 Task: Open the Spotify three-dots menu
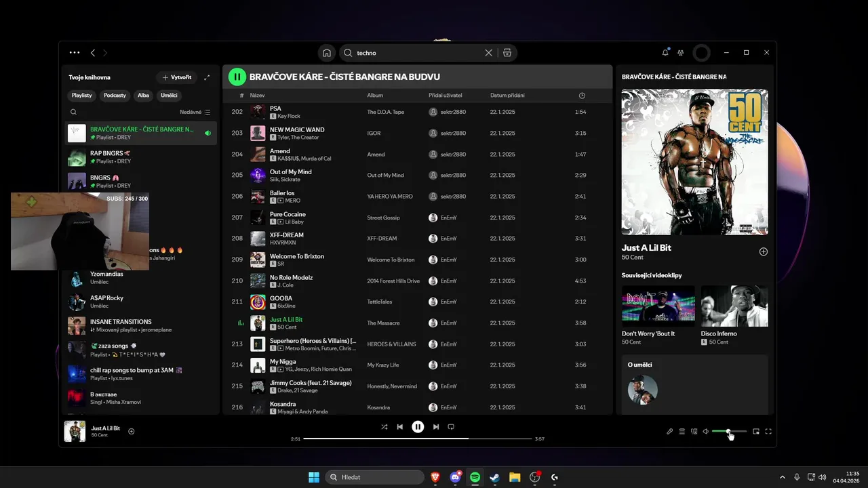(75, 52)
